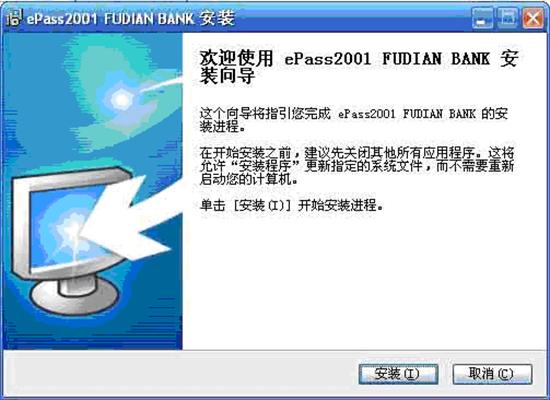Click the disabled maximize button in the title bar
Image resolution: width=550 pixels, height=400 pixels.
click(x=508, y=18)
